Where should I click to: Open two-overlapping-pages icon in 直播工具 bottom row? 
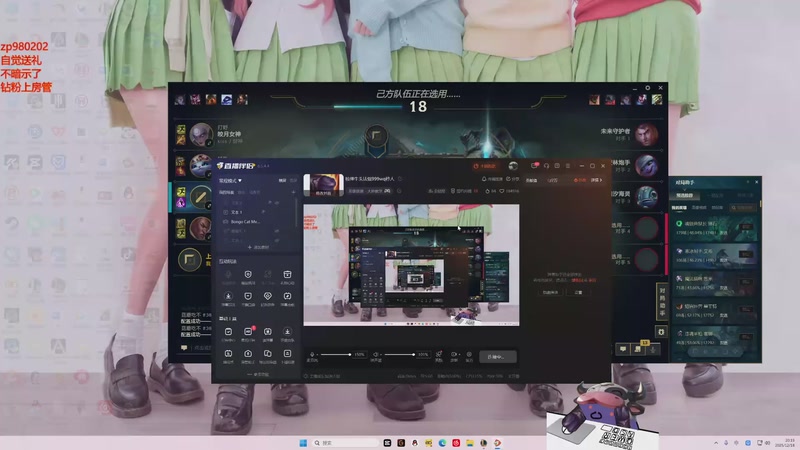point(267,356)
